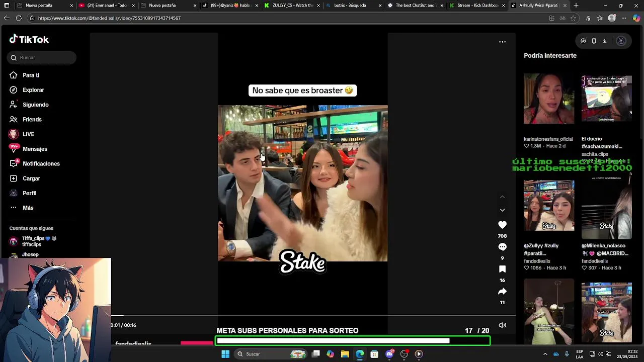The image size is (644, 362).
Task: Click taskbar Buscar search box
Action: (x=271, y=354)
